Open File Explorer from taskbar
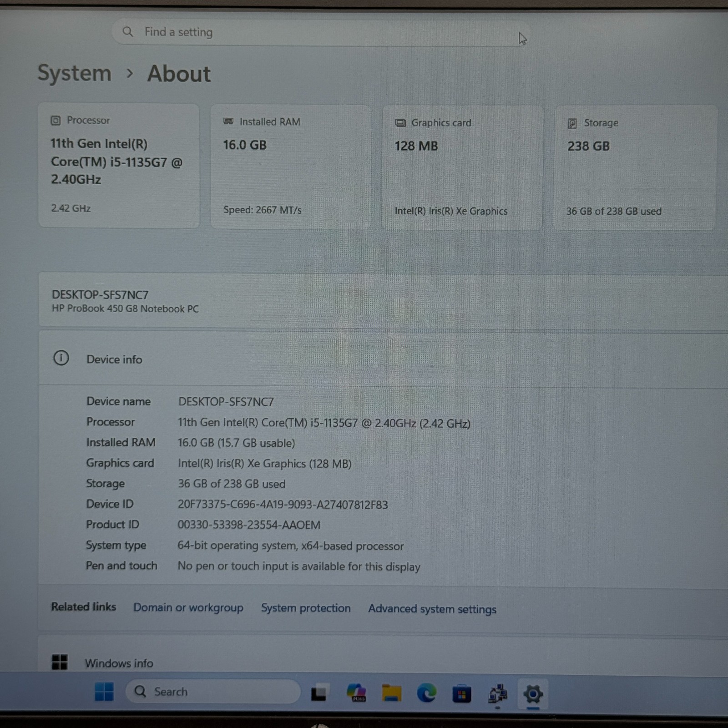 (391, 693)
